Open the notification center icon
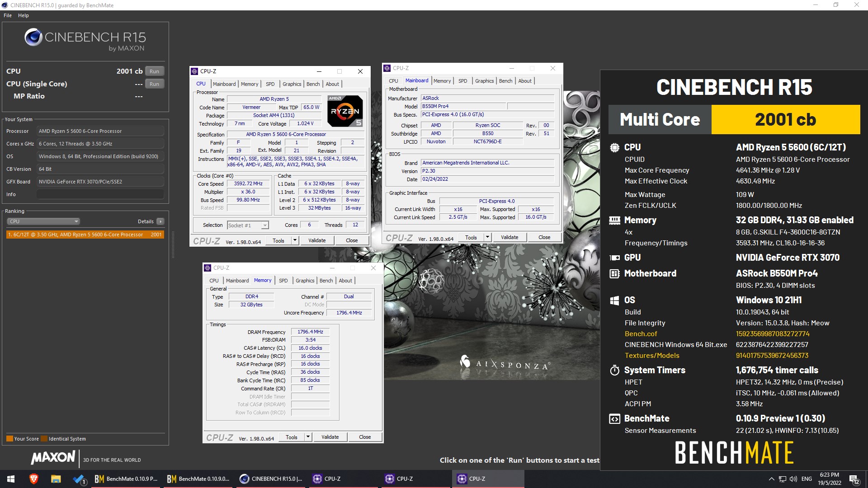 click(x=854, y=479)
